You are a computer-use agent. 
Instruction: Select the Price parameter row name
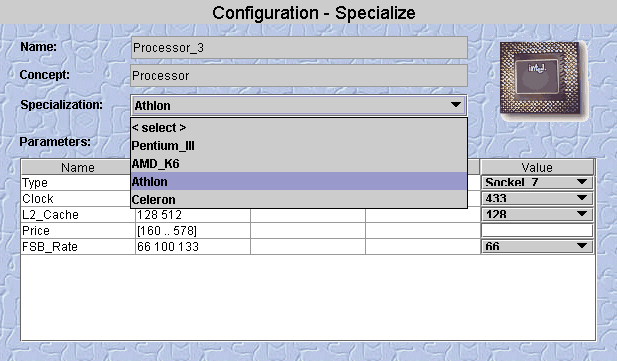[x=78, y=231]
